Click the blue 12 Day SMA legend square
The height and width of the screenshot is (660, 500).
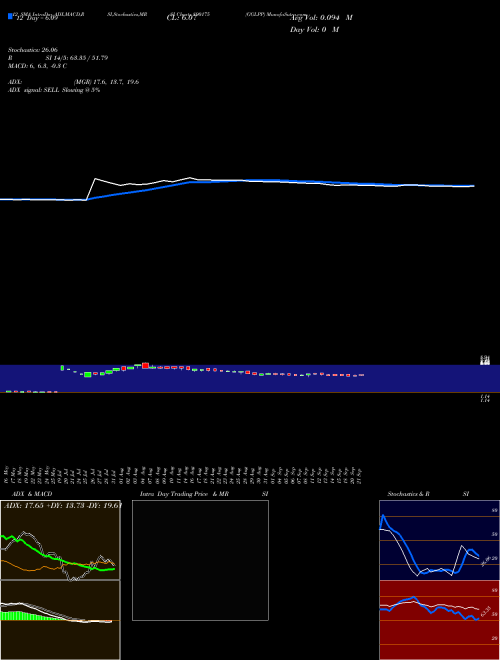pos(10,16)
